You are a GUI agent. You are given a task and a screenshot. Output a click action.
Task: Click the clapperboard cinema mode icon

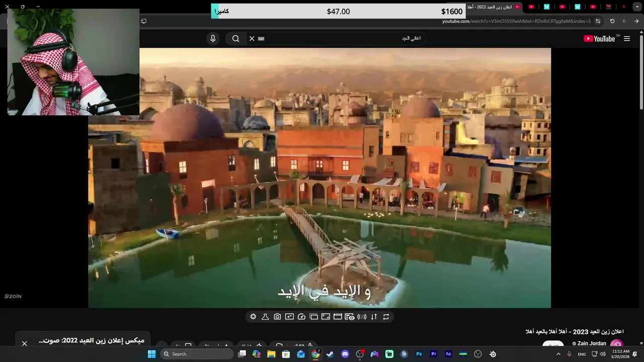tap(338, 317)
